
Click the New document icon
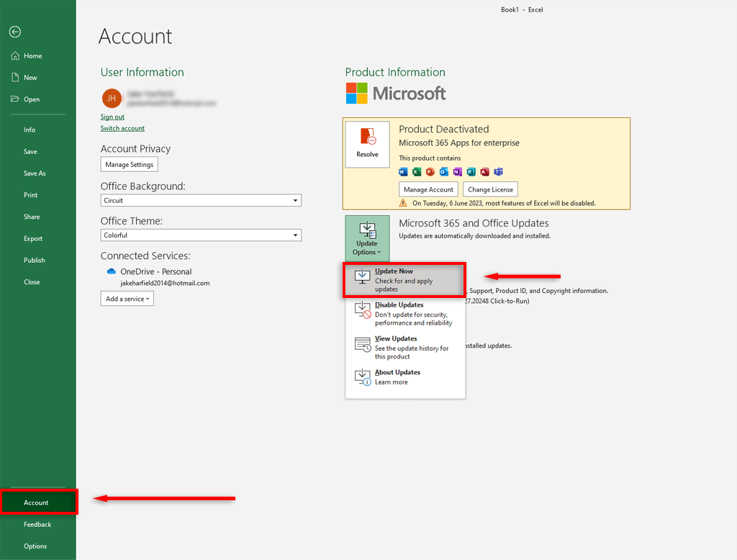click(15, 77)
